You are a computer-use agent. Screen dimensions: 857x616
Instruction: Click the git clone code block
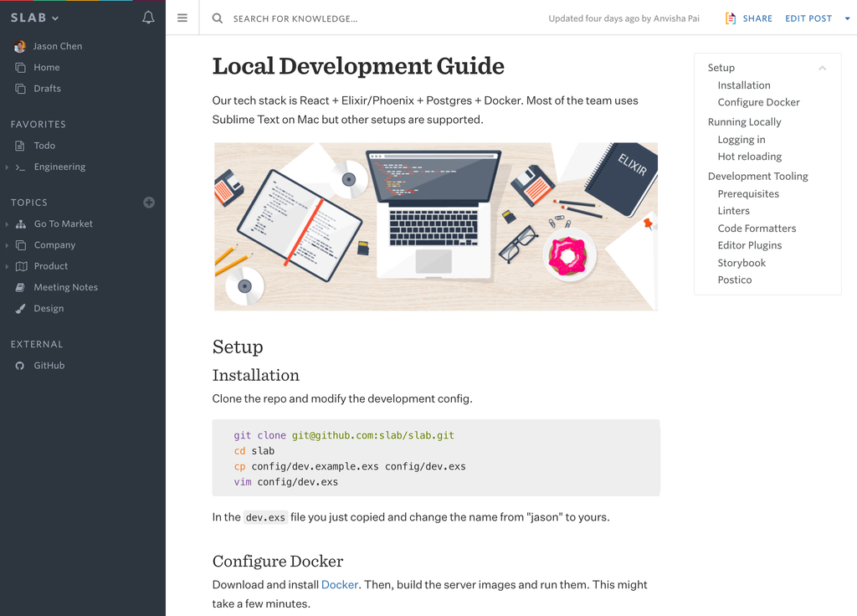click(435, 458)
